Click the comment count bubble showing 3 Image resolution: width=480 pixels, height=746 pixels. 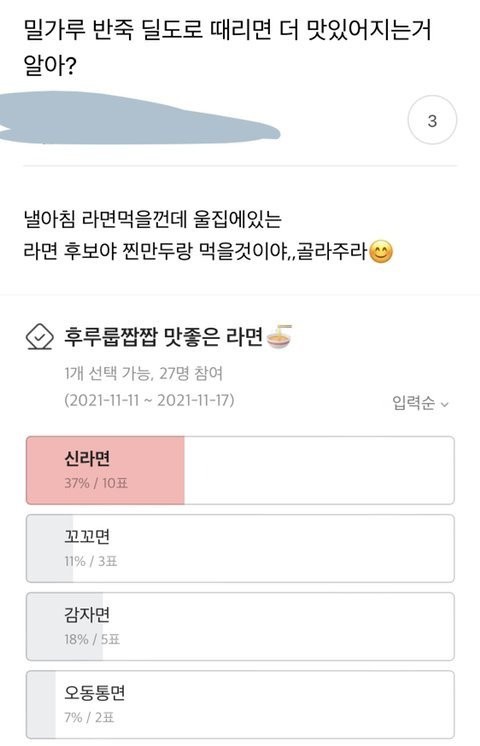pos(432,120)
